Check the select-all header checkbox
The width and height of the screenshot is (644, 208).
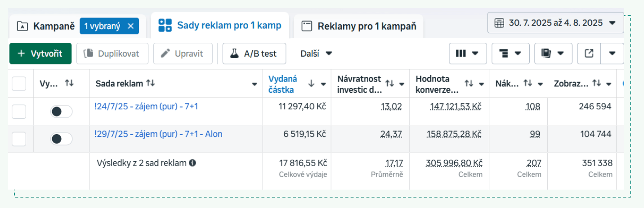click(19, 84)
